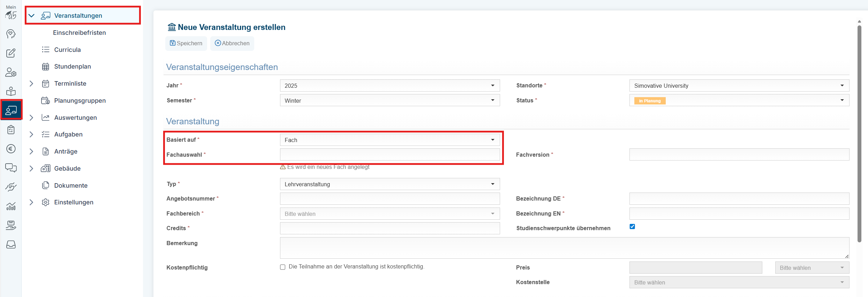The height and width of the screenshot is (297, 868).
Task: Open the Basiert auf dropdown
Action: (390, 140)
